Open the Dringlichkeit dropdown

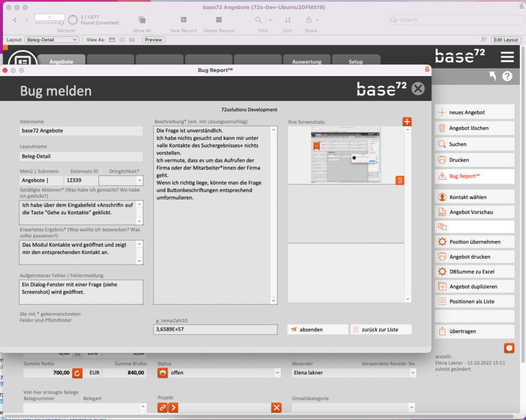(139, 180)
